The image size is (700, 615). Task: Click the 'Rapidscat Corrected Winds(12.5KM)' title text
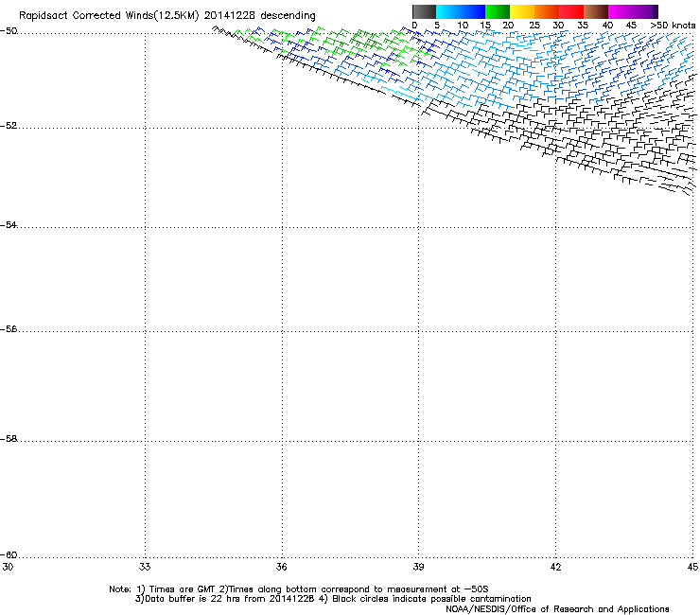(109, 16)
